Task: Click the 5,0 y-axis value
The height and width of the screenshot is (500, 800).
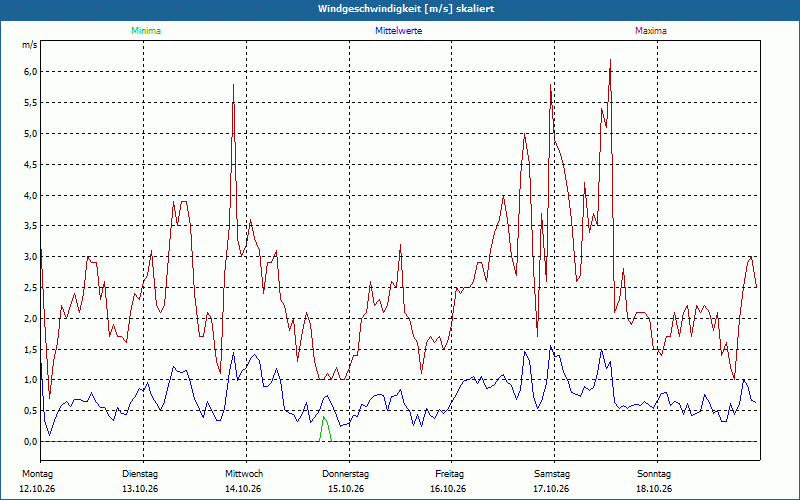Action: pyautogui.click(x=31, y=134)
